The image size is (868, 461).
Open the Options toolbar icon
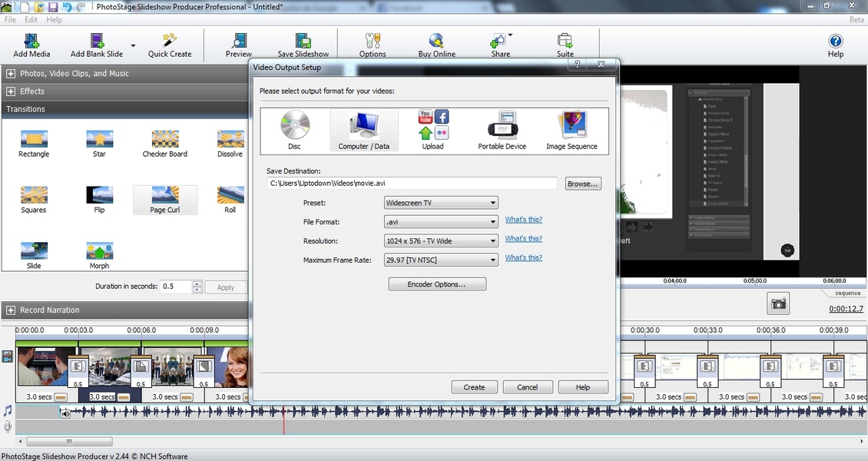click(x=373, y=45)
